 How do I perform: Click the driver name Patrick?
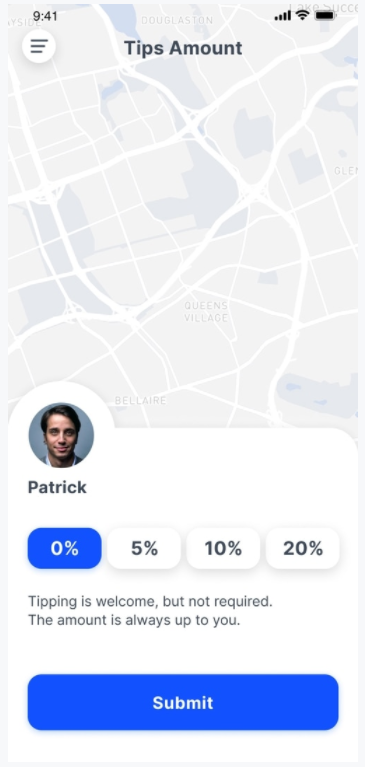pyautogui.click(x=57, y=487)
